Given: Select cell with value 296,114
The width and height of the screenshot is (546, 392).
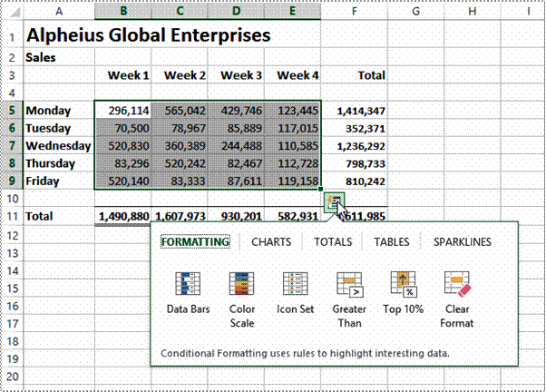Looking at the screenshot, I should pyautogui.click(x=123, y=111).
